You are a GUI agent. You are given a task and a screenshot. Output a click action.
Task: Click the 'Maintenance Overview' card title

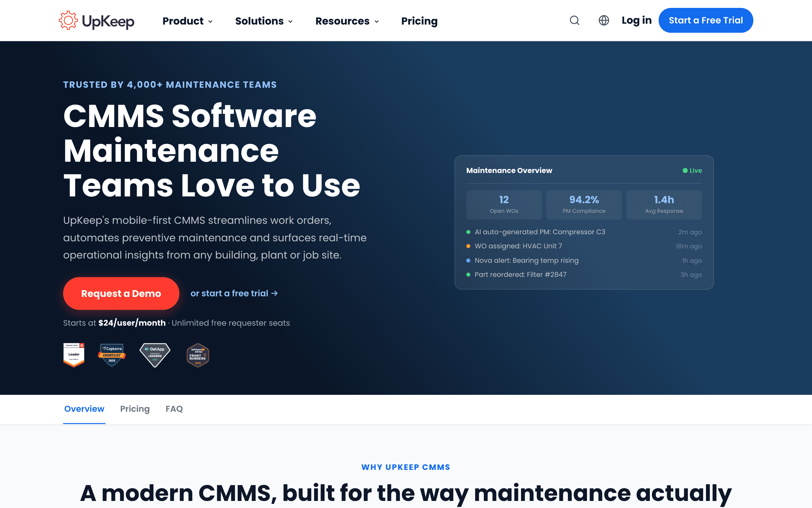[x=509, y=170]
